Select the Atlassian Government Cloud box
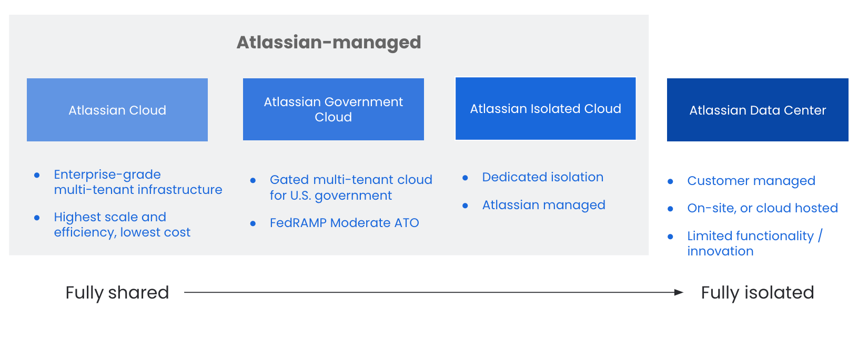This screenshot has height=349, width=868. [334, 109]
